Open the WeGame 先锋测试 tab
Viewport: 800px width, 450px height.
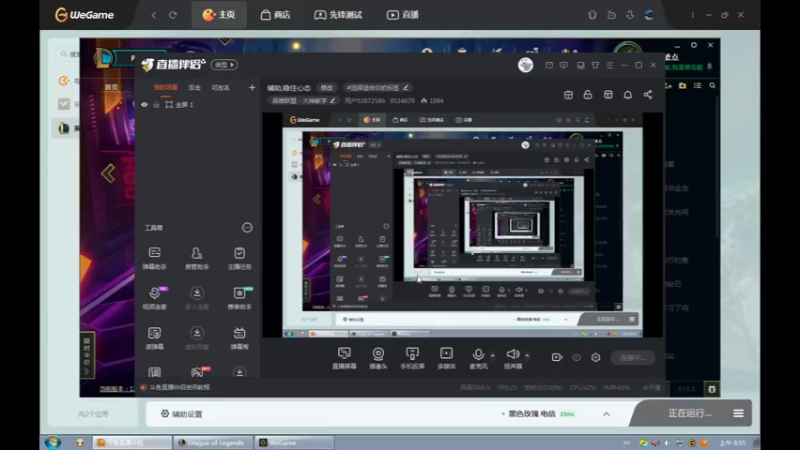coord(338,15)
